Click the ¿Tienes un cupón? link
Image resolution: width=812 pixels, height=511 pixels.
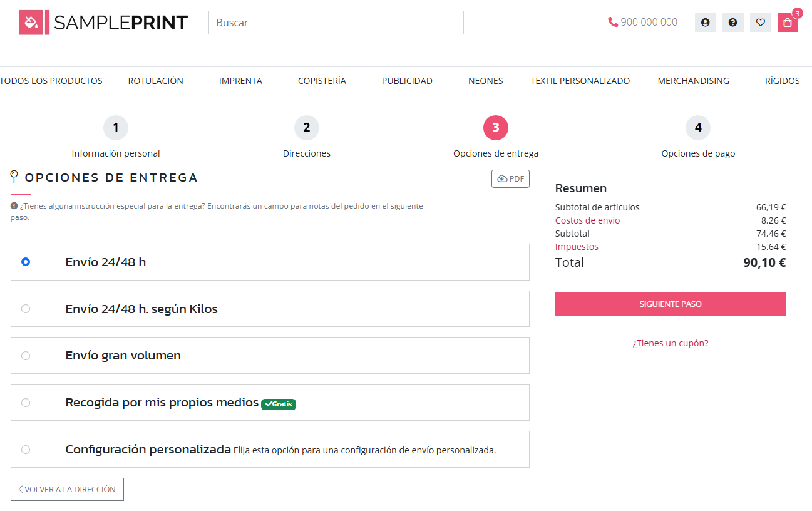point(670,343)
